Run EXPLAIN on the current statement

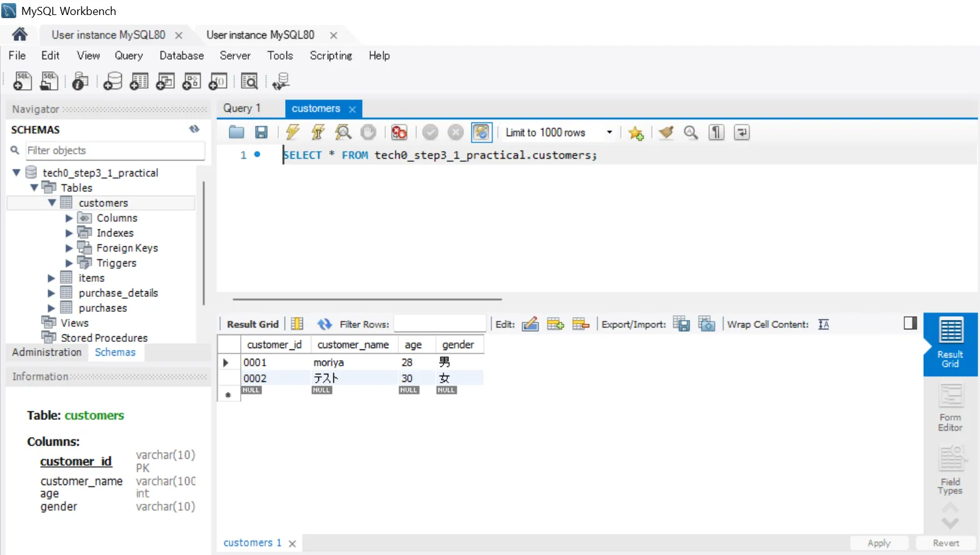coord(343,132)
